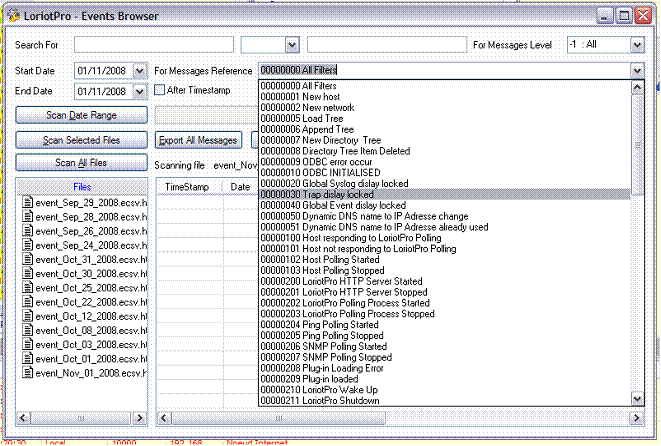This screenshot has height=446, width=661.
Task: Click the file icon next to event_Sep_28_2008
Action: click(x=27, y=217)
